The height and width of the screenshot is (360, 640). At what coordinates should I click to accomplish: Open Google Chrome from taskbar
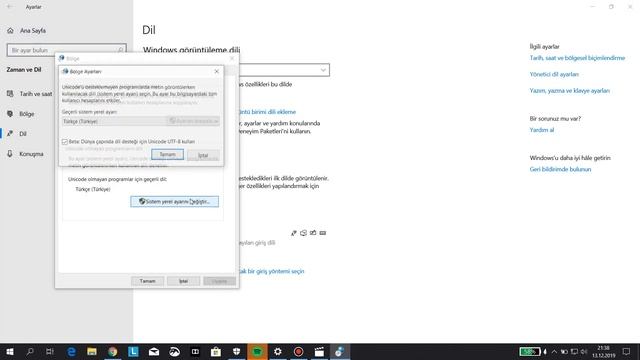click(113, 351)
